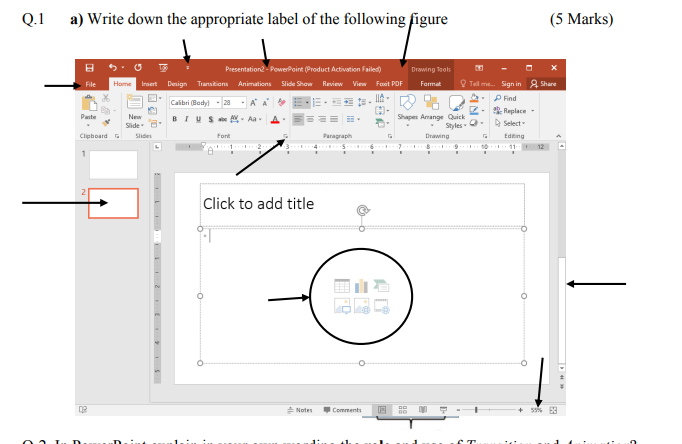Click the Text Direction icon

pos(382,98)
